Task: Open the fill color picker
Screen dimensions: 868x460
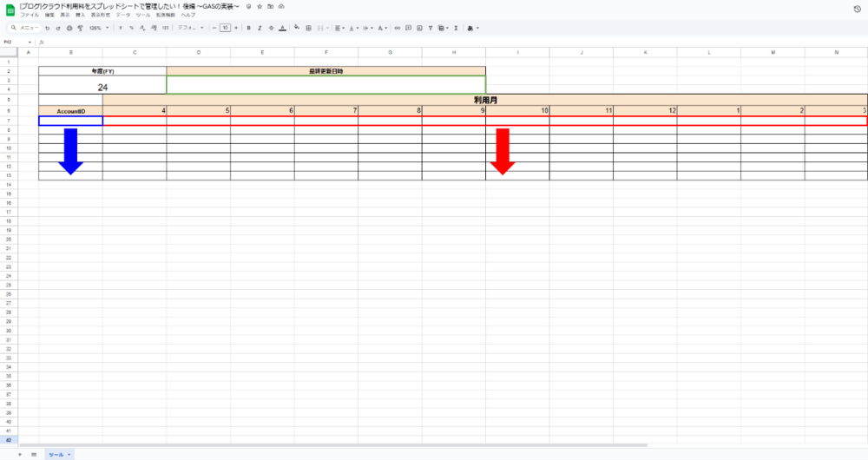Action: [x=297, y=27]
